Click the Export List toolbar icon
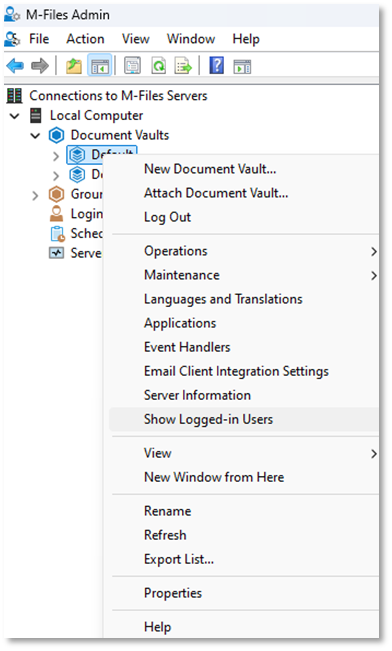The width and height of the screenshot is (392, 651). 183,66
